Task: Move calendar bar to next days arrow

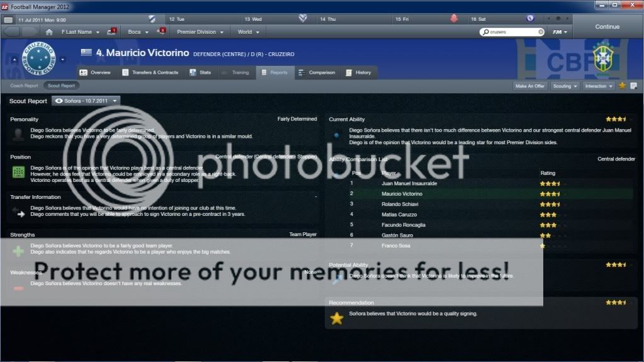Action: [x=568, y=18]
